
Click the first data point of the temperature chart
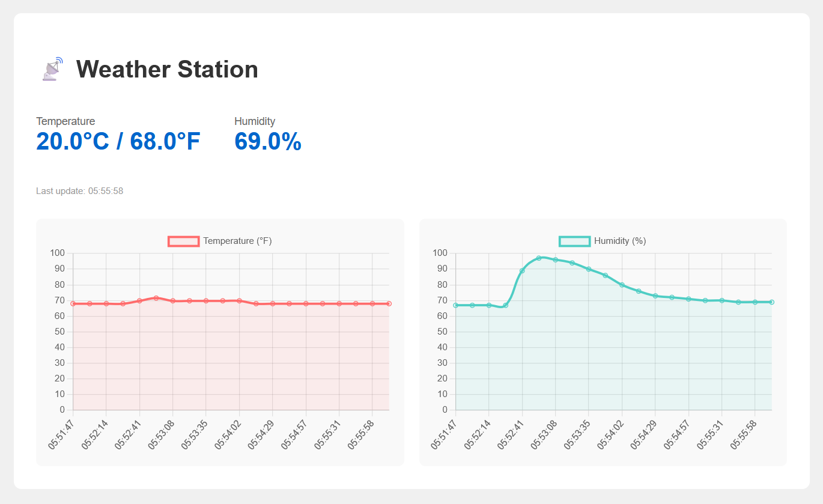[x=73, y=303]
